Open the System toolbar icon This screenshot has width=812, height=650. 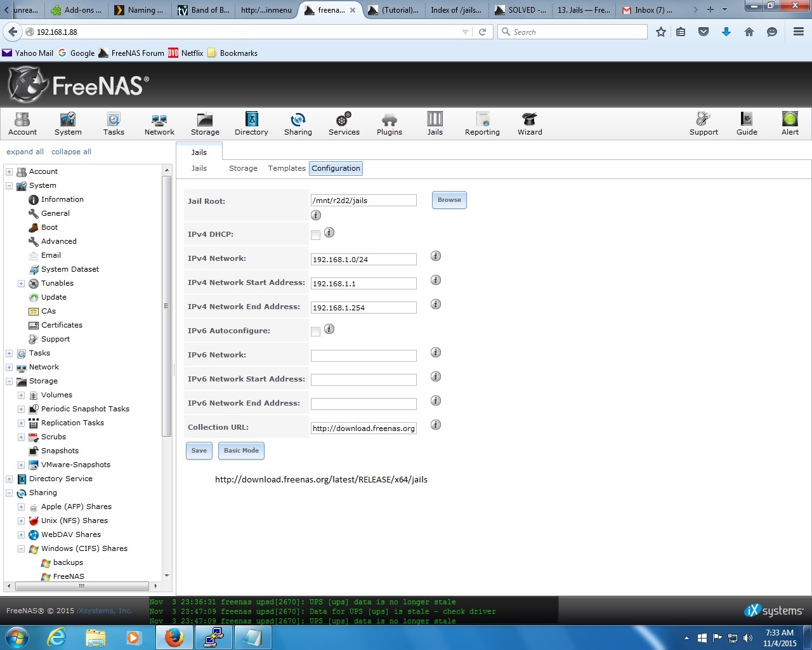pos(68,124)
